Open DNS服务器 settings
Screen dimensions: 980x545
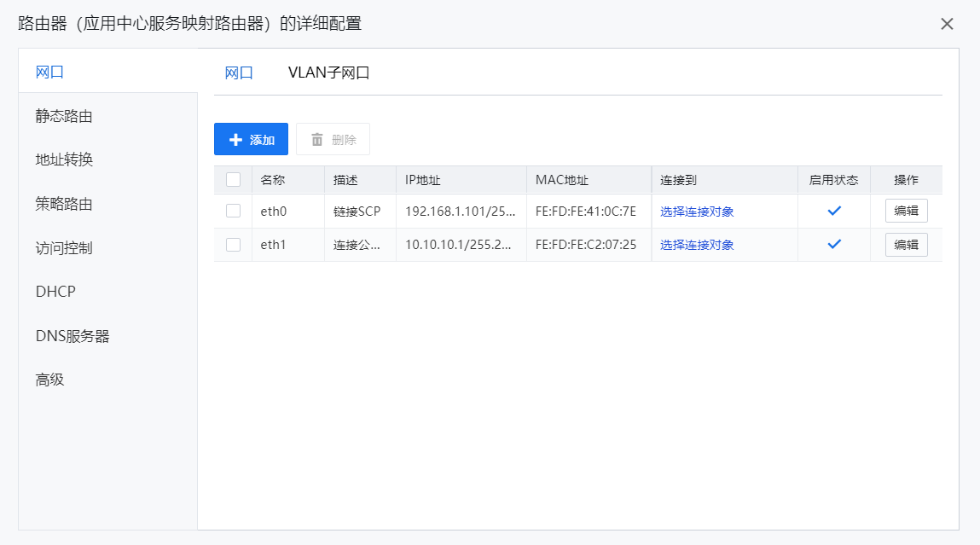[72, 336]
